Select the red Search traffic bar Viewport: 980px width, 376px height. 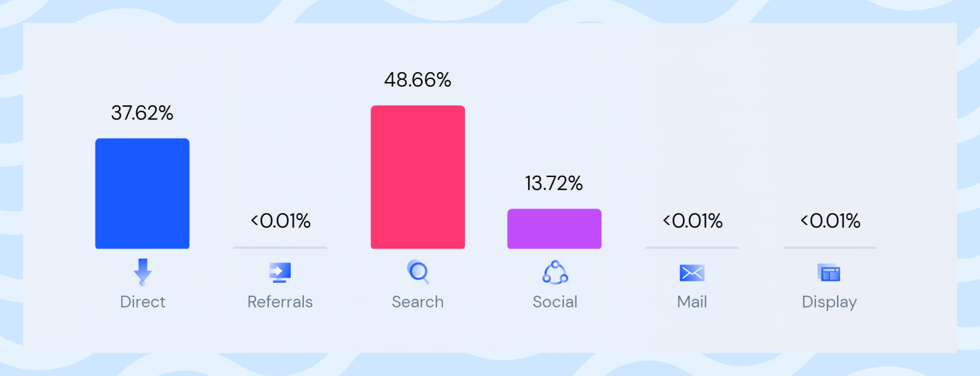(x=418, y=177)
